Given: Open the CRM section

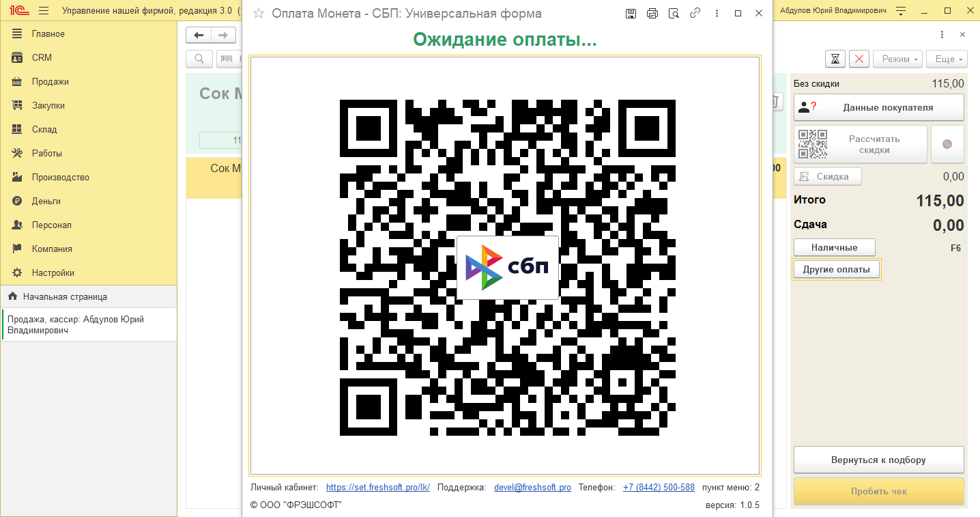Looking at the screenshot, I should 89,57.
